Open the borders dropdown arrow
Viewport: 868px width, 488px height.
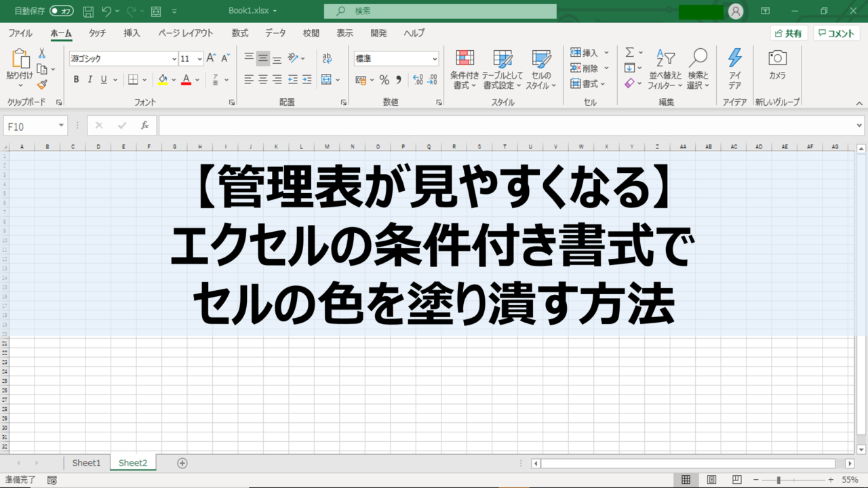[x=144, y=80]
